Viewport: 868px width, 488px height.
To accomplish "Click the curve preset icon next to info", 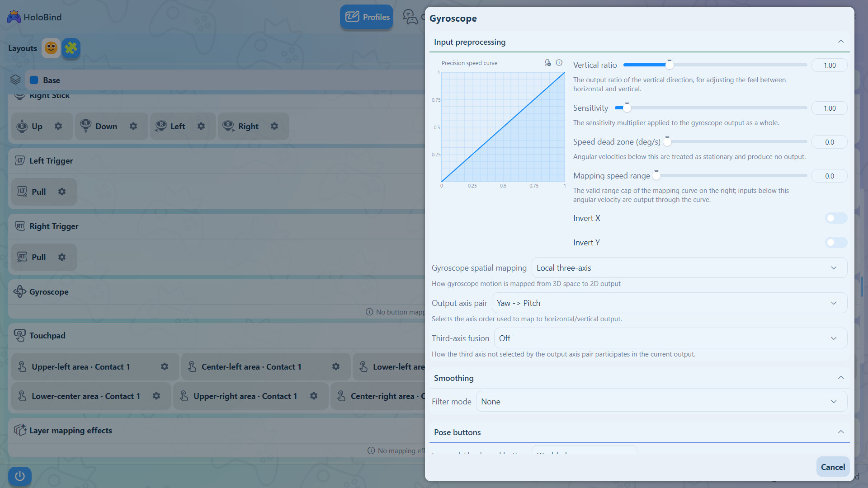I will click(548, 63).
